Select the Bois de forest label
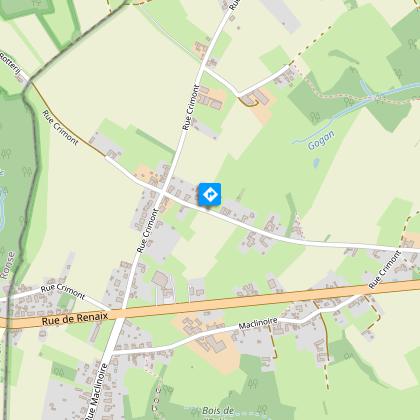Viewport: 420px width, 420px height. [x=218, y=410]
